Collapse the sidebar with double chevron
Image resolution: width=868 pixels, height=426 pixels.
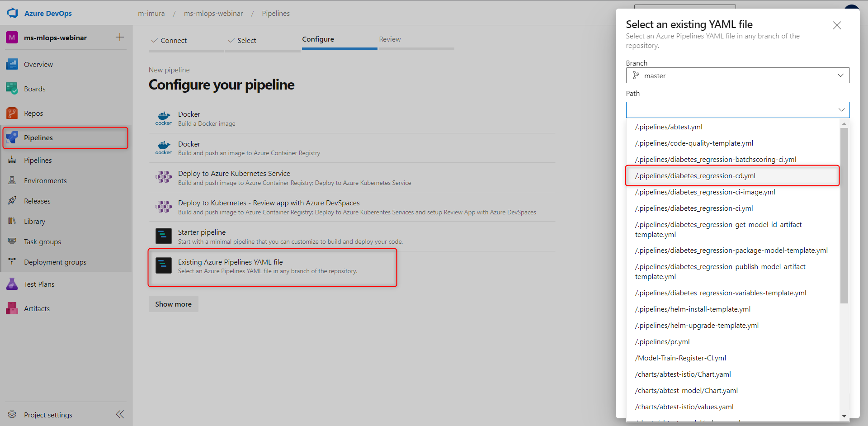click(120, 414)
